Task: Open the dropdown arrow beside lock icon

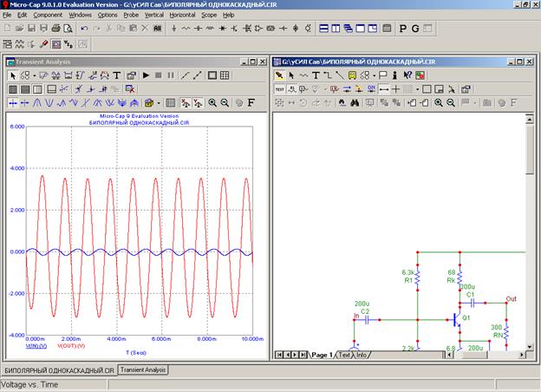Action: coord(159,103)
